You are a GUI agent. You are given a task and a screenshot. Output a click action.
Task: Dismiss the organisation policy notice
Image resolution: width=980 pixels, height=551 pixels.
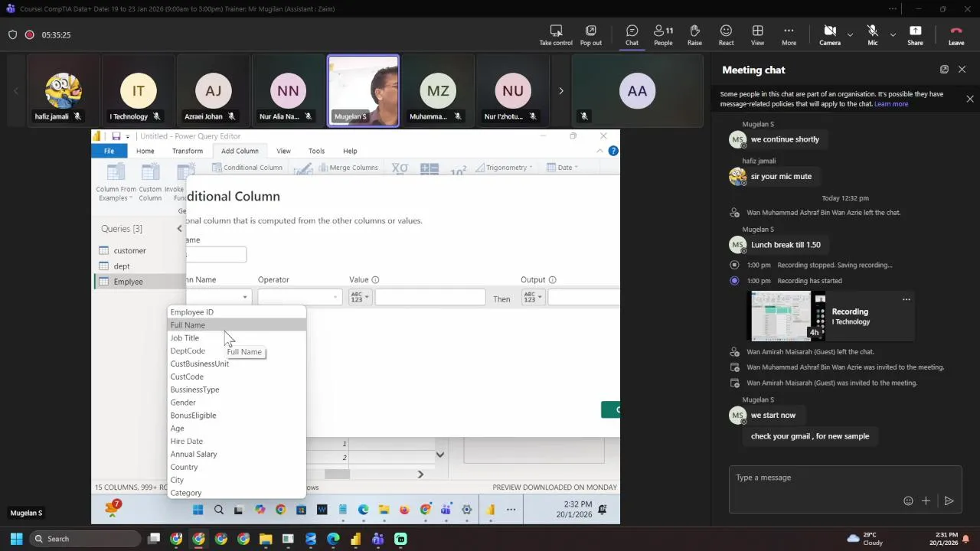[x=970, y=99]
